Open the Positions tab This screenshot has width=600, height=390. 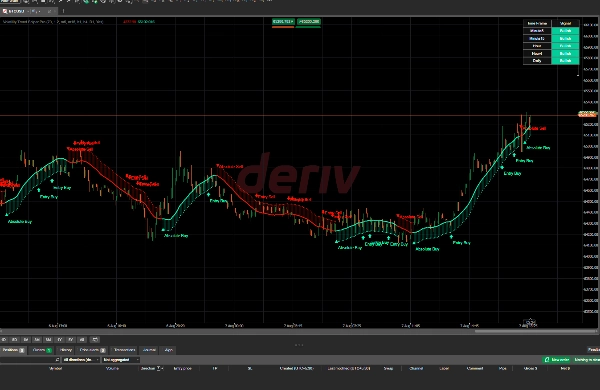click(x=13, y=350)
